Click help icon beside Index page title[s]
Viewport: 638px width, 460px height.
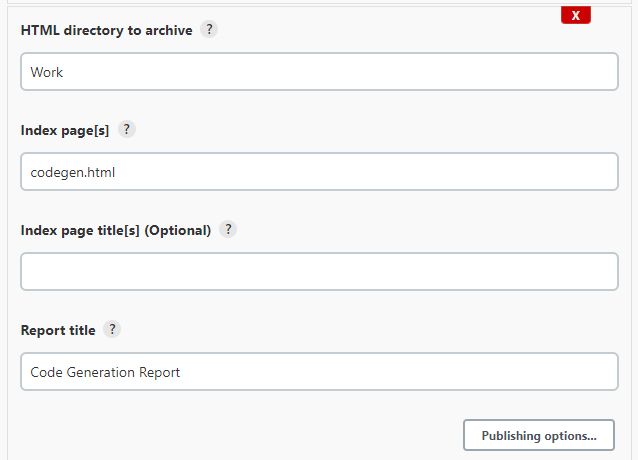tap(228, 230)
